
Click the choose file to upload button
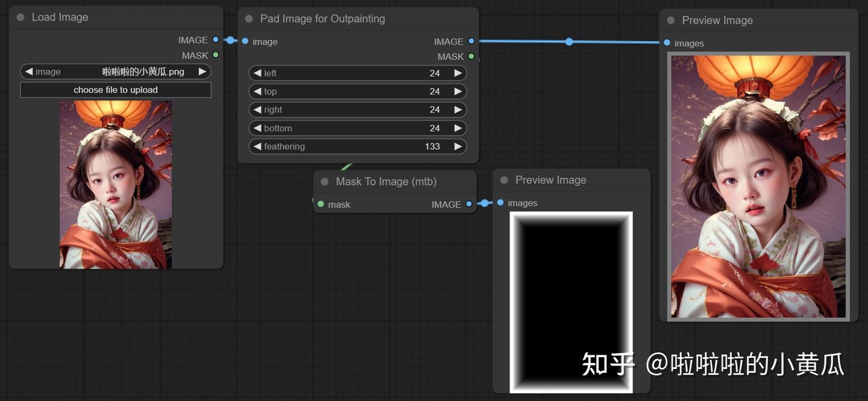[x=116, y=89]
